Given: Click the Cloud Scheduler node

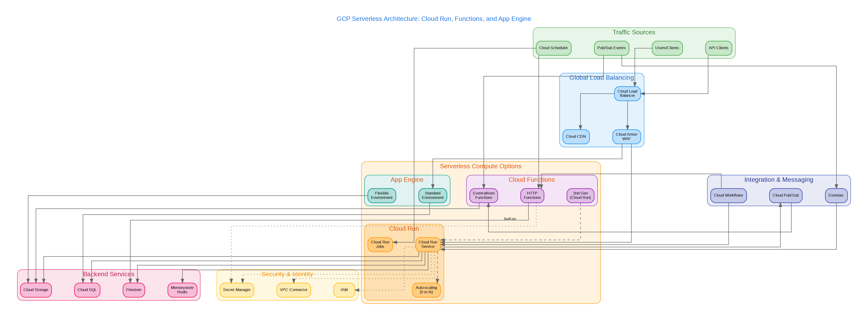Looking at the screenshot, I should [x=553, y=48].
